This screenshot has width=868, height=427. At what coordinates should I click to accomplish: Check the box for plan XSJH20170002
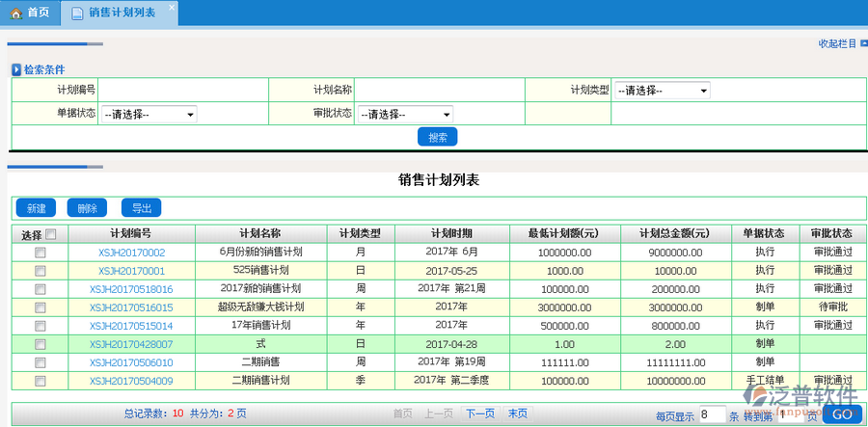coord(40,253)
